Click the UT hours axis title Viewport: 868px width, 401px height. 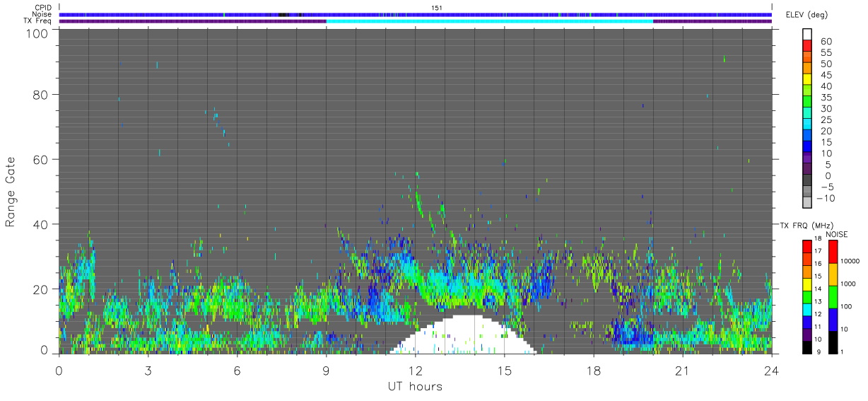[414, 386]
